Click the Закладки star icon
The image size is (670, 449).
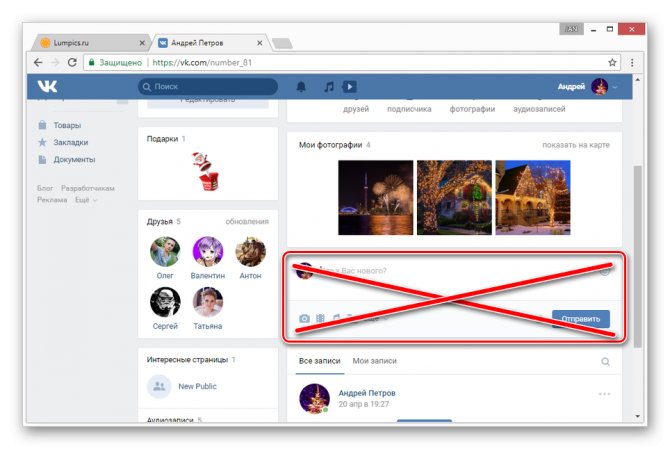coord(42,142)
